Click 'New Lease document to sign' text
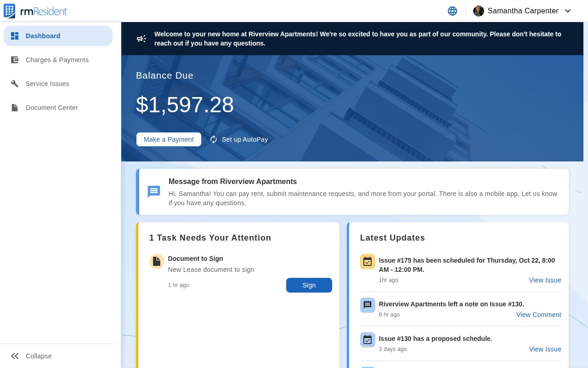 coord(211,270)
